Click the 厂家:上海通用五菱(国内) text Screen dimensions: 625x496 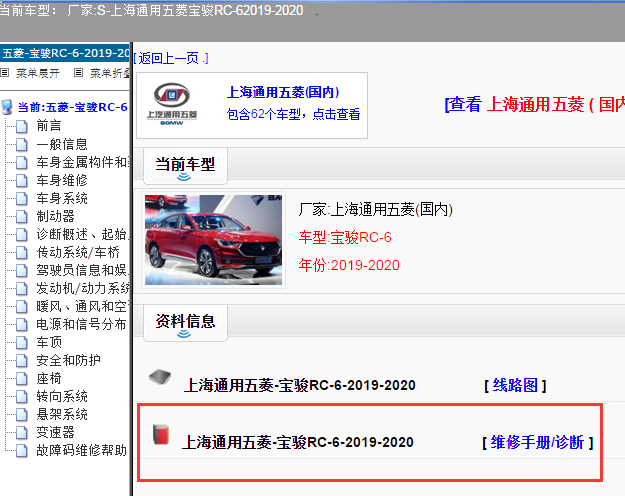pos(376,209)
